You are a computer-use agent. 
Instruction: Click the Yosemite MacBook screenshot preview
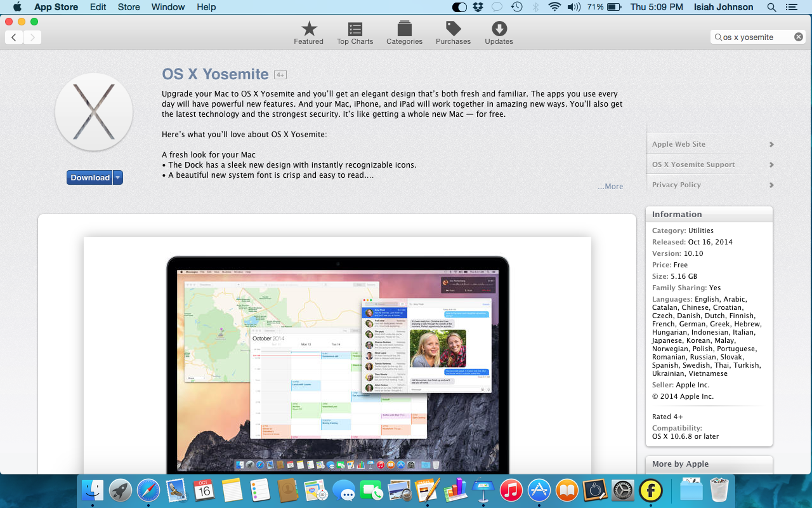pyautogui.click(x=337, y=355)
